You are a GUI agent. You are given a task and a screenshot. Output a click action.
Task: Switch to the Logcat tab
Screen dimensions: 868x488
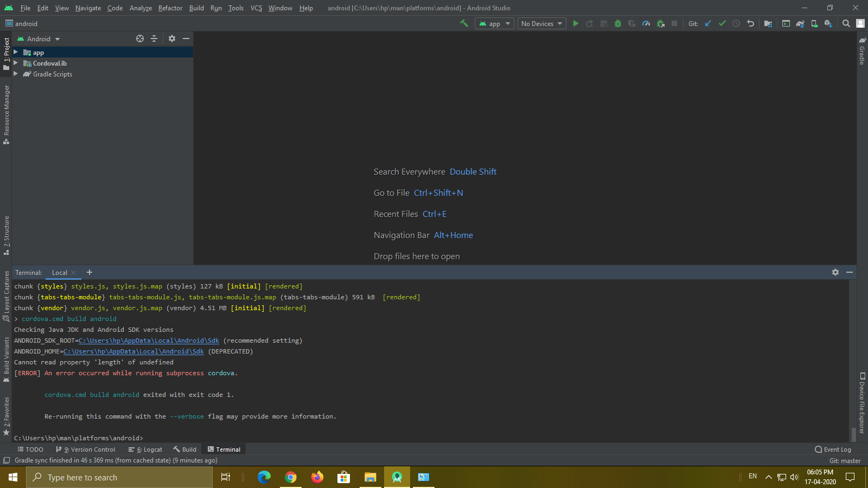pyautogui.click(x=145, y=449)
